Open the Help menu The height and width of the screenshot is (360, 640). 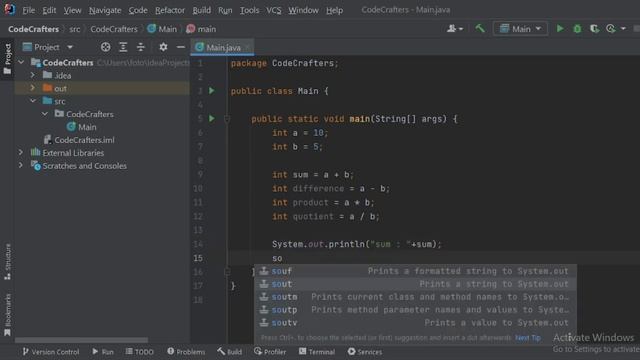pyautogui.click(x=334, y=10)
